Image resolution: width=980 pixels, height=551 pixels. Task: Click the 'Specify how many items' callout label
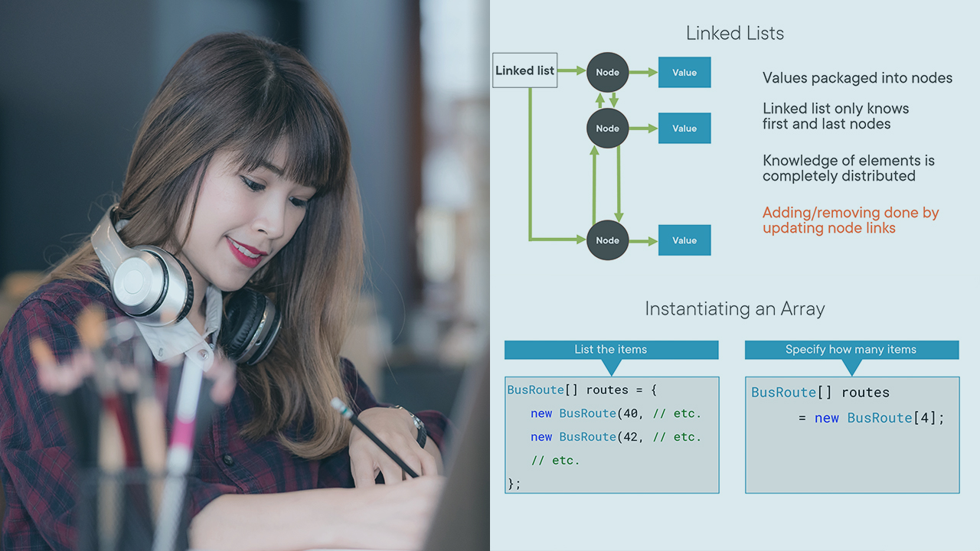tap(851, 350)
